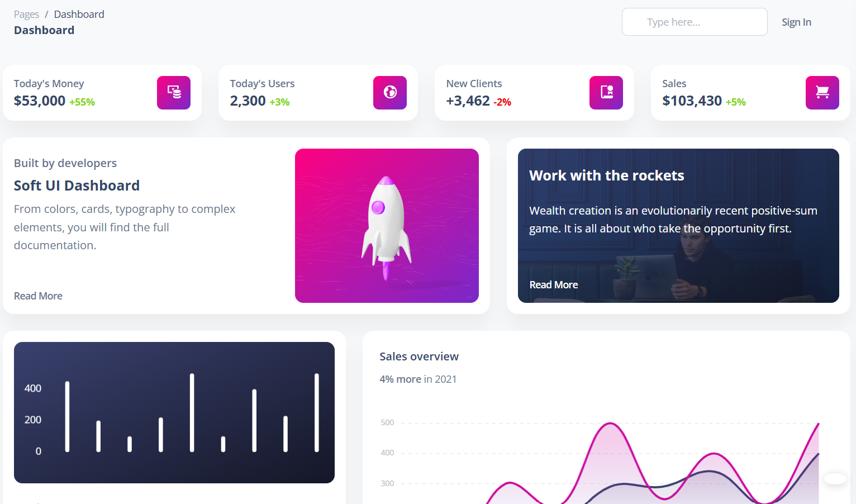Click the Sign In link
Viewport: 856px width, 504px height.
pyautogui.click(x=796, y=22)
